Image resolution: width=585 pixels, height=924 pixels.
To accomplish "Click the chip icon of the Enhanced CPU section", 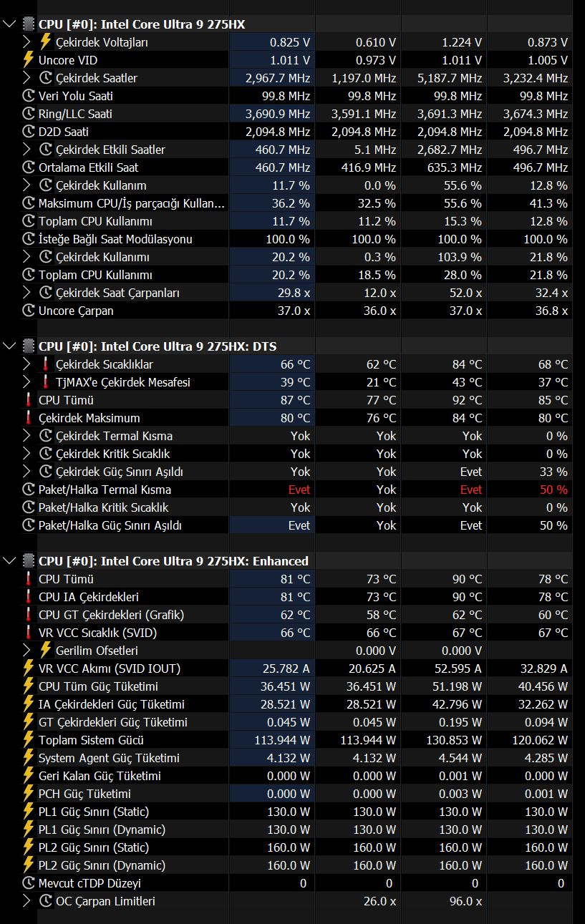I will pyautogui.click(x=29, y=561).
